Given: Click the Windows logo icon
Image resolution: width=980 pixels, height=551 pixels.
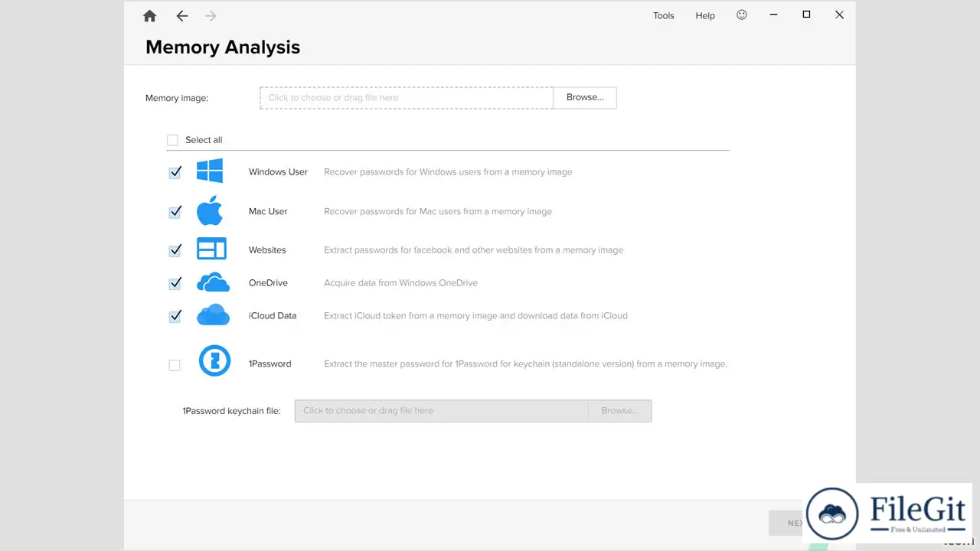Looking at the screenshot, I should tap(210, 171).
